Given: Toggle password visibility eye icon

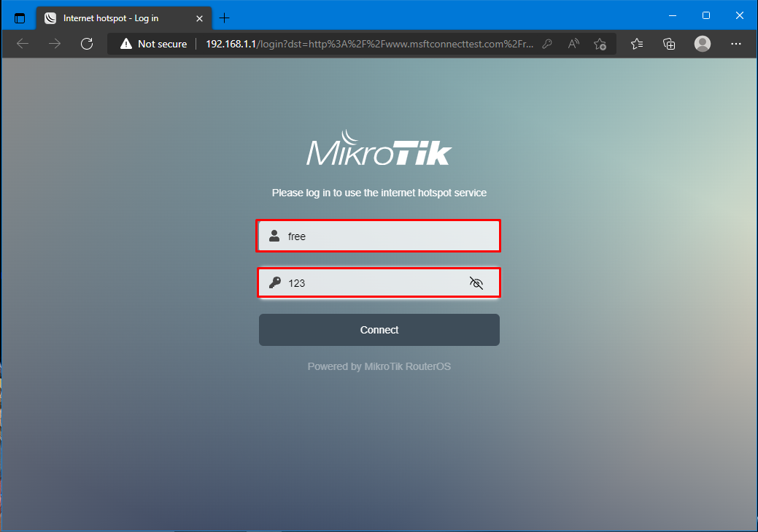Looking at the screenshot, I should tap(476, 283).
